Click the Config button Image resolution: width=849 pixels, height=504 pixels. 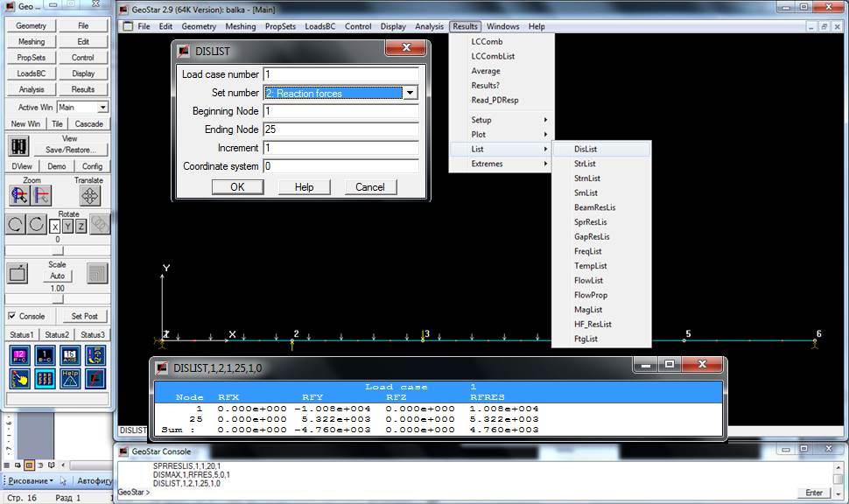point(92,166)
